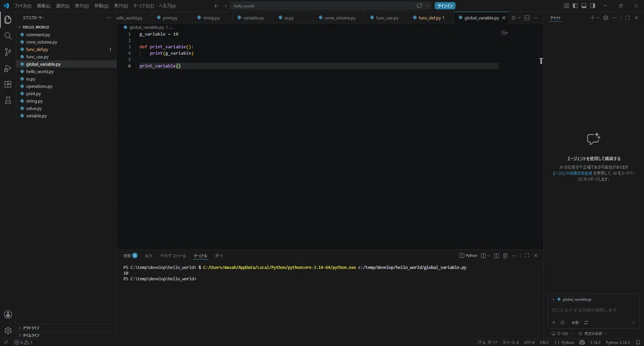Open the Accounts icon in activity bar
The height and width of the screenshot is (346, 644).
coord(8,314)
